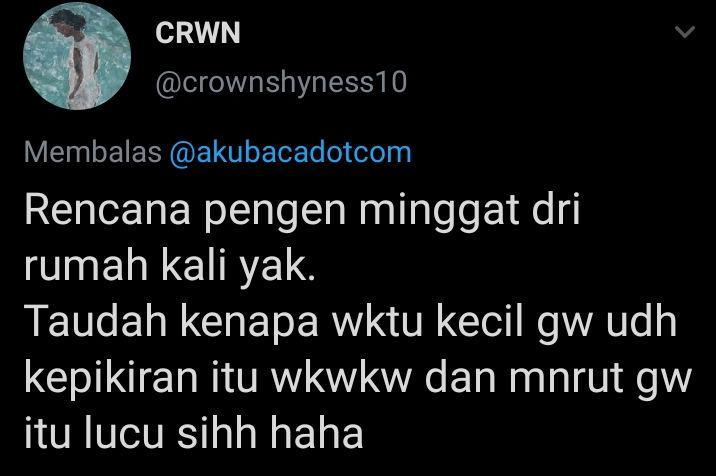Click the text line 'rumah kali yak.'
The height and width of the screenshot is (476, 716).
[x=170, y=266]
